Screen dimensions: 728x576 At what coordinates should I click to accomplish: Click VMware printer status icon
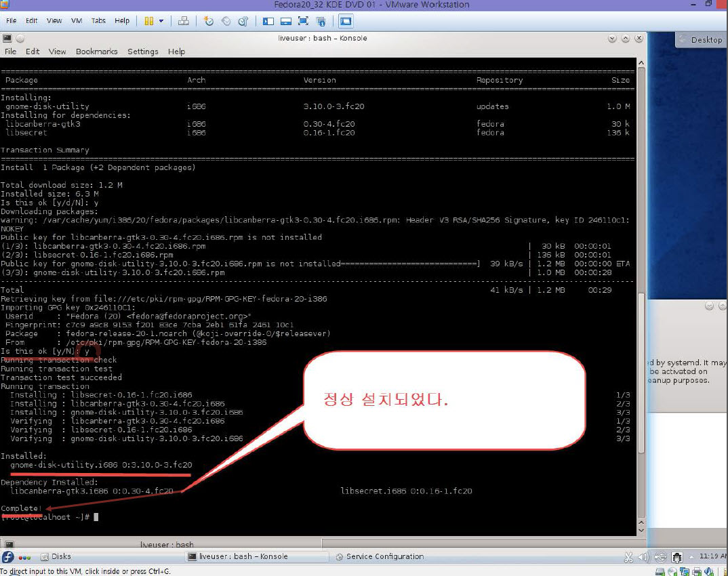696,572
